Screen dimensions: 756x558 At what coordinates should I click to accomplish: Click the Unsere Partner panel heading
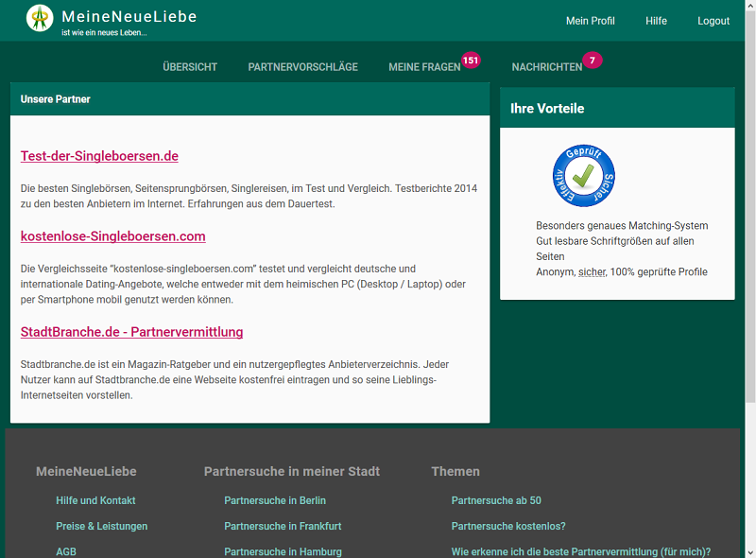pyautogui.click(x=56, y=99)
